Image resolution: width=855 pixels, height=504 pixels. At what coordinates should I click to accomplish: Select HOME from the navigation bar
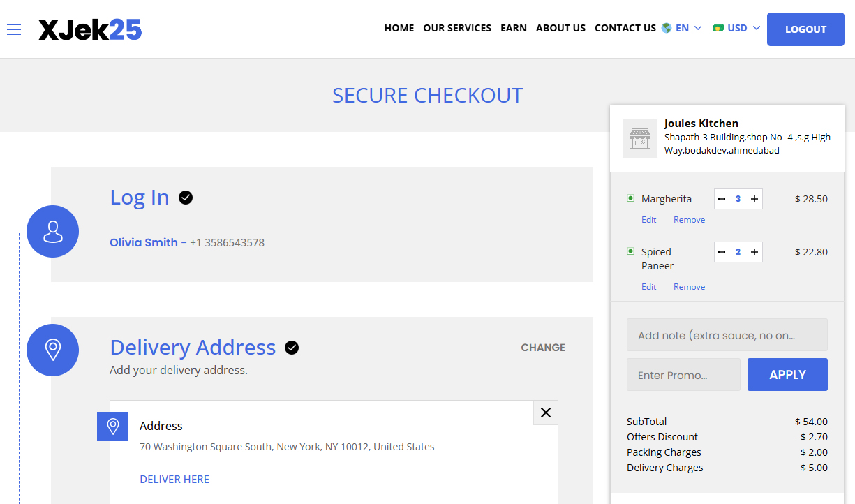click(399, 28)
